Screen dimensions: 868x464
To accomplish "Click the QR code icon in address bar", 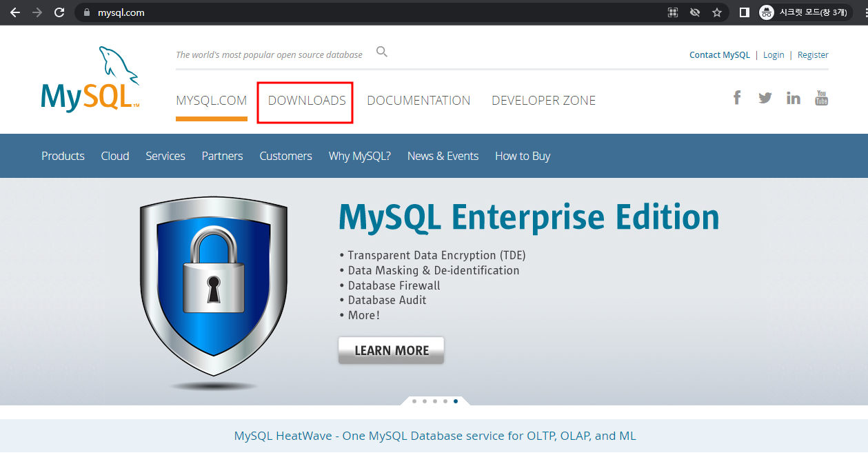I will [x=673, y=12].
